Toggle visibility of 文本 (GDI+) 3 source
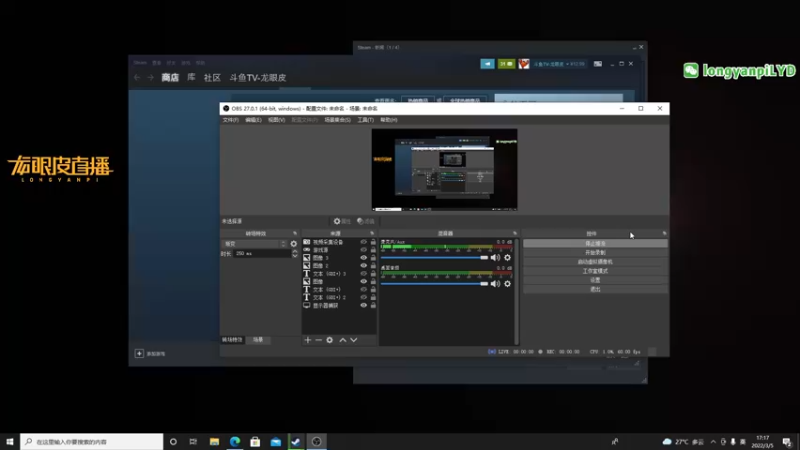 (363, 273)
